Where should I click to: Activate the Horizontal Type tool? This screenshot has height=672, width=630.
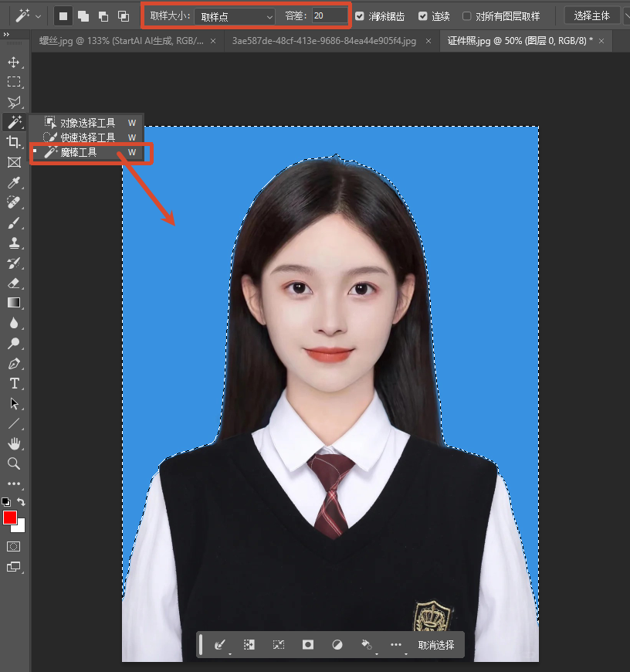(14, 383)
